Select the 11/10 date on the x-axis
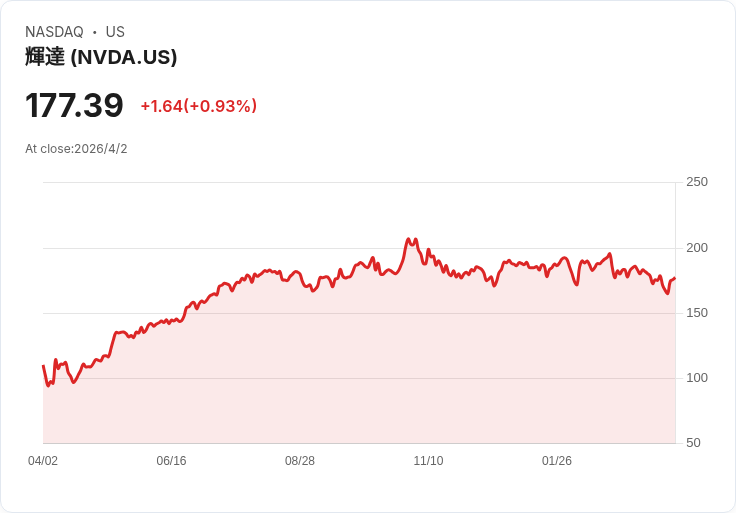The width and height of the screenshot is (736, 513). tap(428, 461)
